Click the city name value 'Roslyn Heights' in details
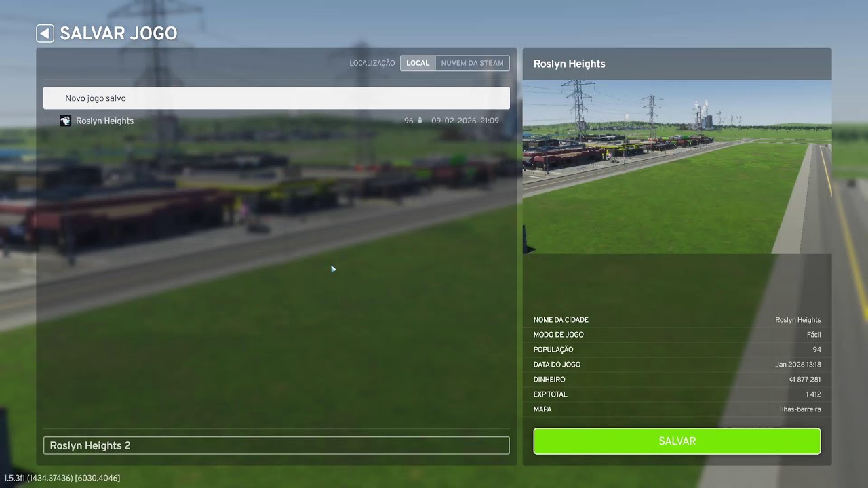 798,320
